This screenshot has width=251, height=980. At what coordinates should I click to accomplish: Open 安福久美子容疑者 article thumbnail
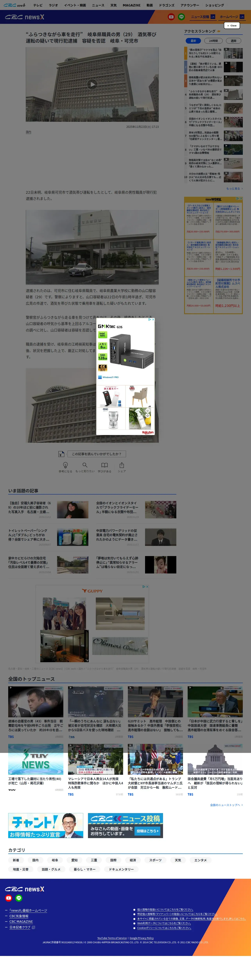[x=73, y=509]
